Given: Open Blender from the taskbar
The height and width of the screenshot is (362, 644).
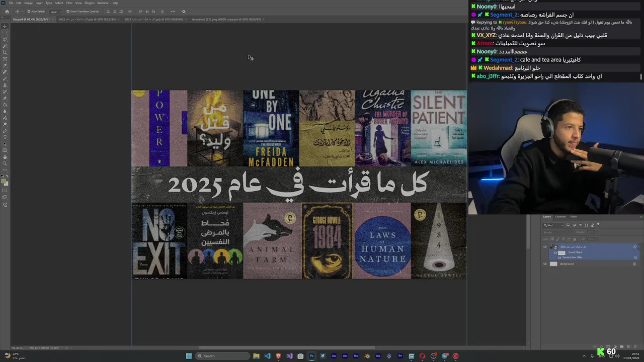Looking at the screenshot, I should (x=367, y=356).
